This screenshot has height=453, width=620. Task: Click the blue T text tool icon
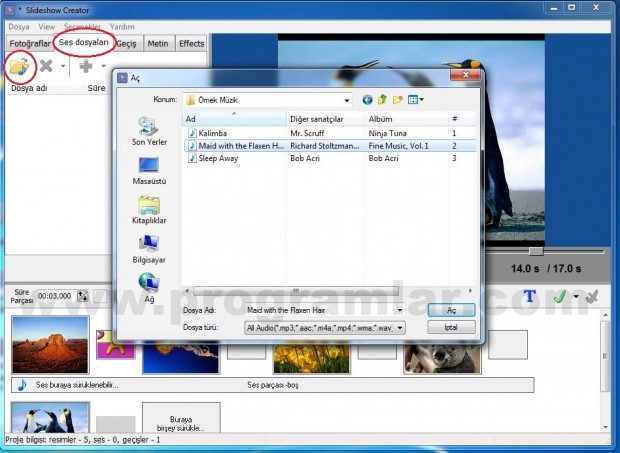pyautogui.click(x=529, y=296)
